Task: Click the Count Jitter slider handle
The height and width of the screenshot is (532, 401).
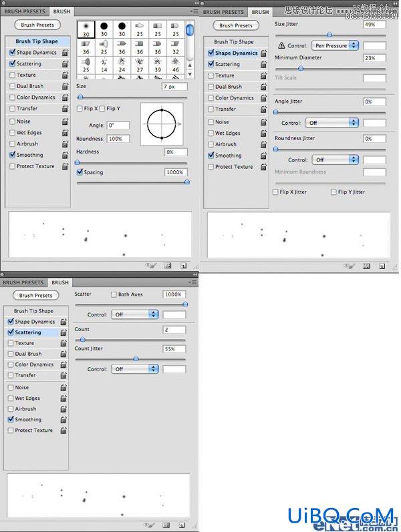Action: pyautogui.click(x=136, y=358)
